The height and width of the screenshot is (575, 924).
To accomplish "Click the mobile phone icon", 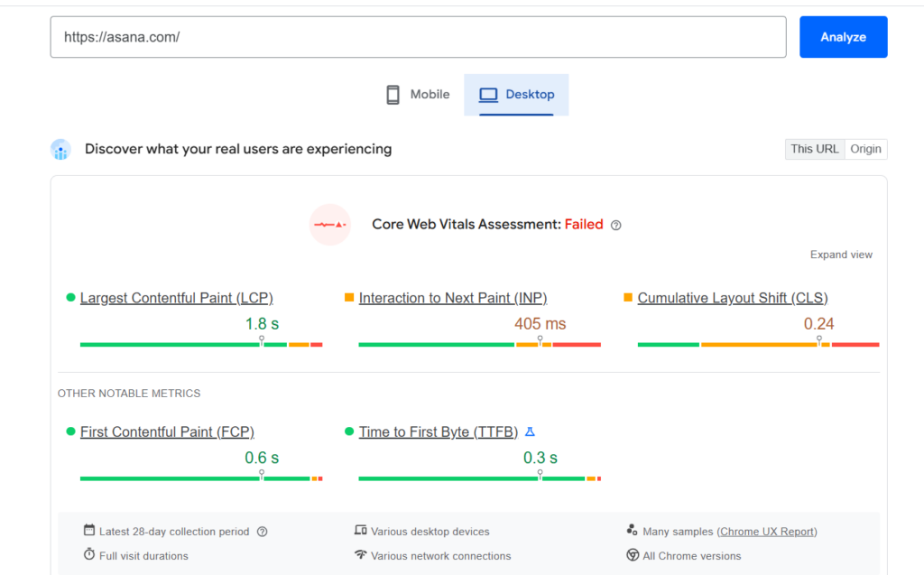I will click(393, 95).
